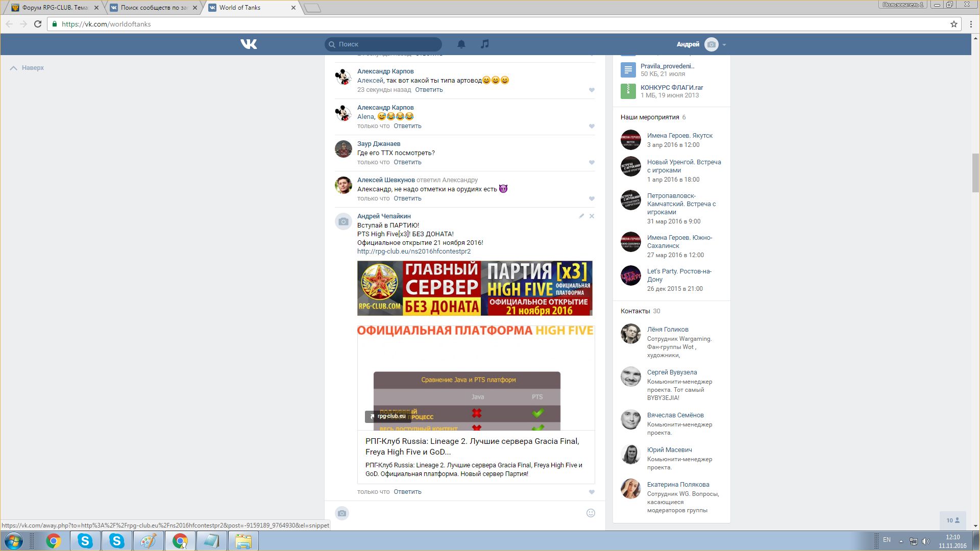Open Алексей Шевкунов's avatar
The height and width of the screenshot is (551, 980).
344,185
